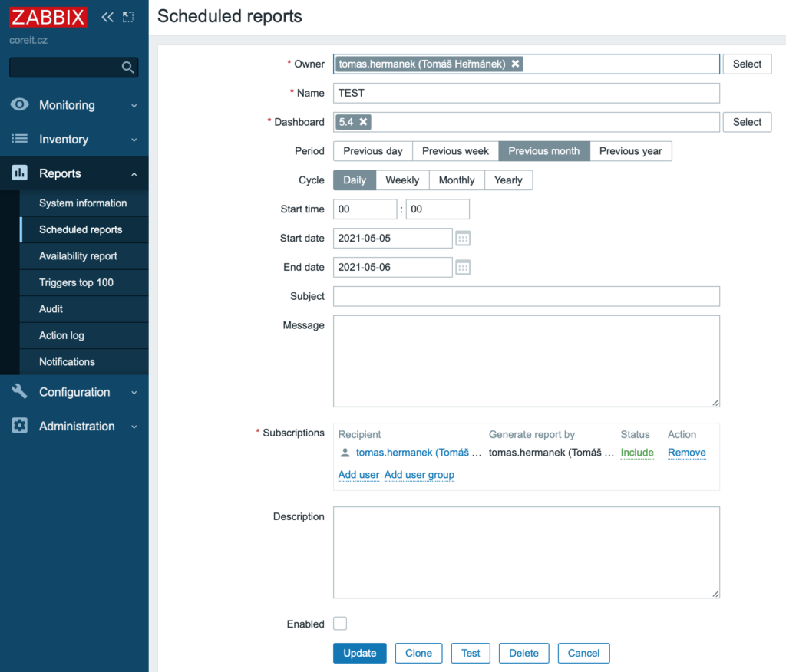Open Start date calendar picker
This screenshot has height=672, width=786.
[x=463, y=239]
